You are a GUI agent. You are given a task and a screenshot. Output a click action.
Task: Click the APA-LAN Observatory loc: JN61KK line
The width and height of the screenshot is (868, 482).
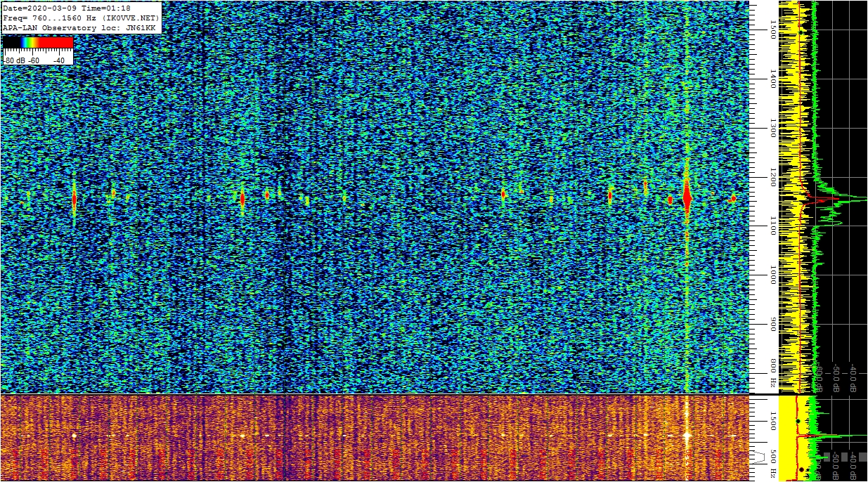tap(79, 27)
